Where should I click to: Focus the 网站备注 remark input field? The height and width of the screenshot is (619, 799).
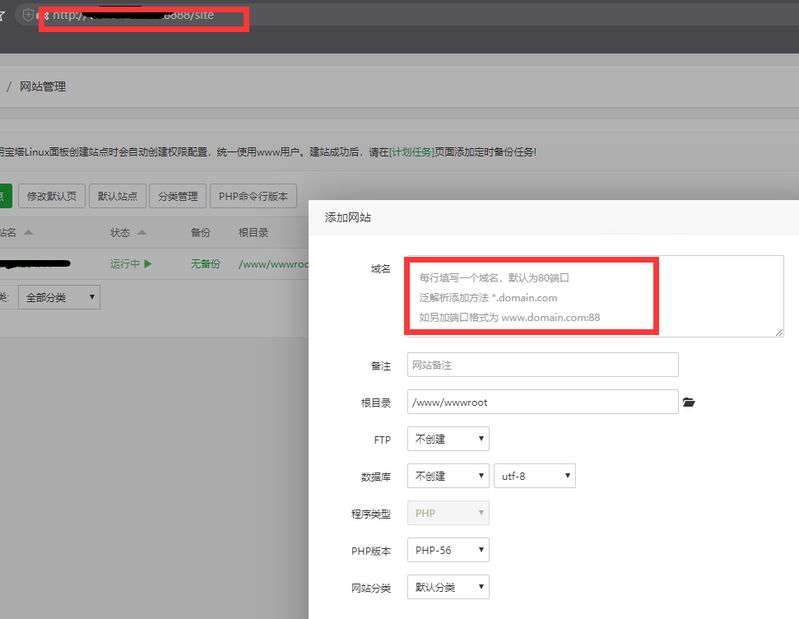[542, 365]
